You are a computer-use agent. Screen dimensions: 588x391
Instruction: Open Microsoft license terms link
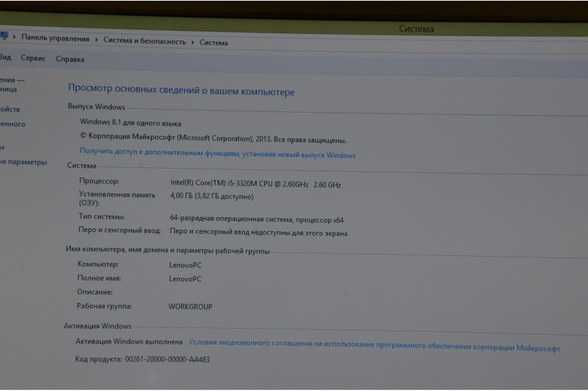coord(374,345)
